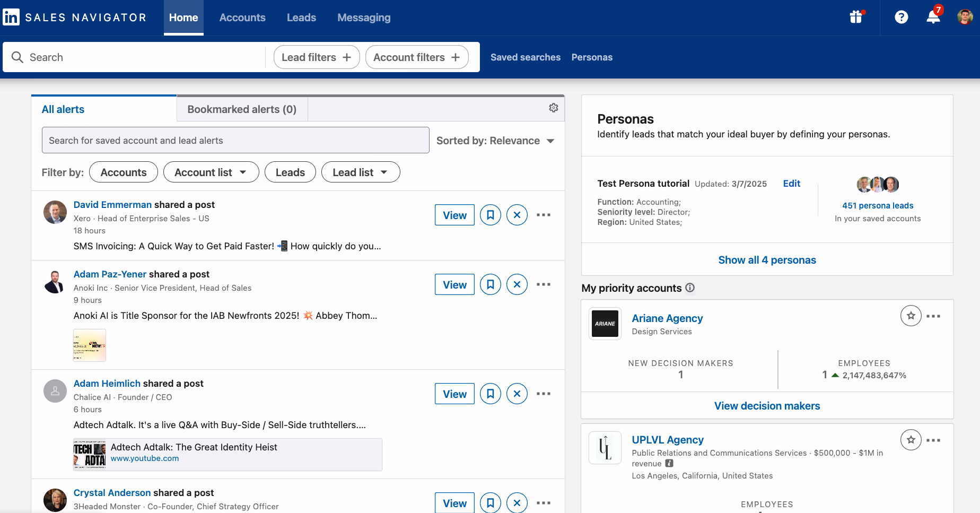Star UPLVL Agency as priority account
The width and height of the screenshot is (980, 513).
[x=911, y=440]
